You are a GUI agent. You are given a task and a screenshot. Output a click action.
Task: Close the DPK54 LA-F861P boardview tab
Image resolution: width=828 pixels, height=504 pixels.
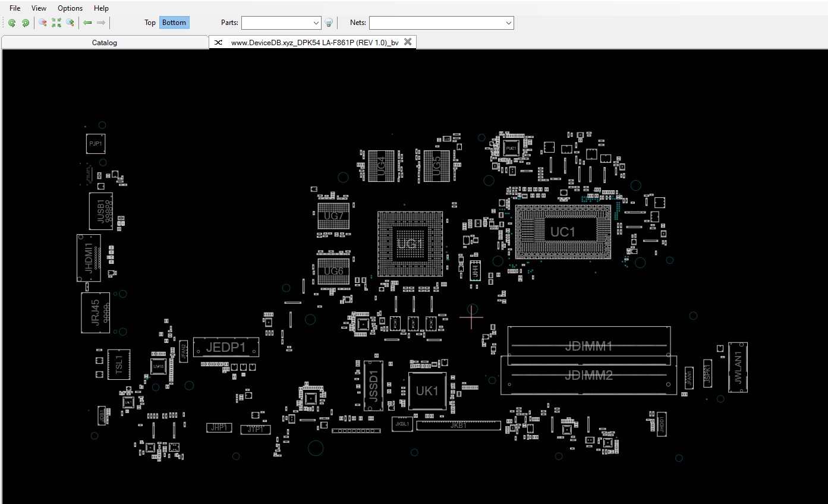tap(408, 42)
